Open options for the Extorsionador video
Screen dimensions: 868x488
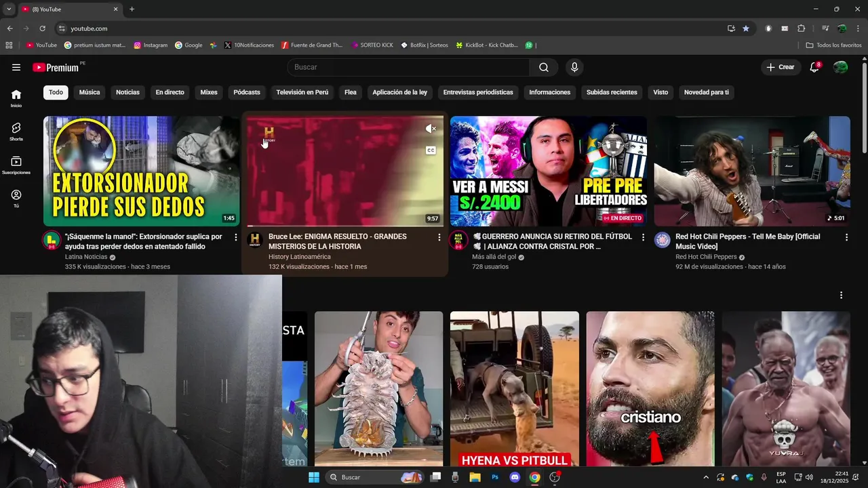[x=236, y=237]
